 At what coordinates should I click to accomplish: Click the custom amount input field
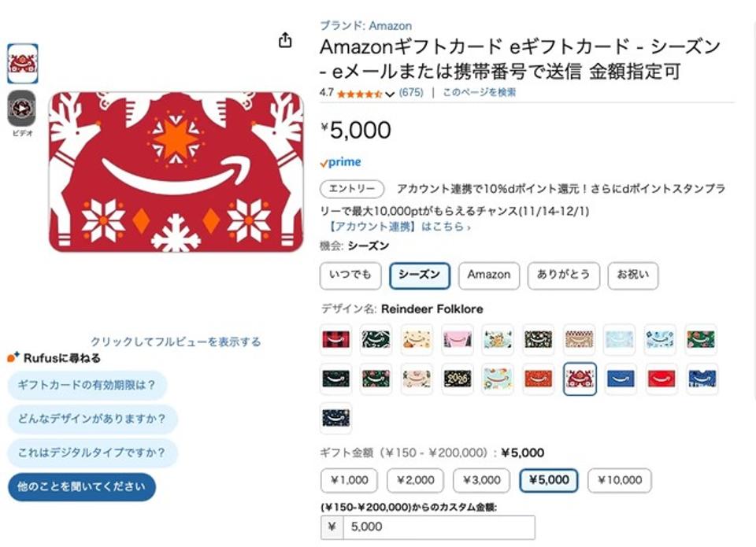point(439,527)
